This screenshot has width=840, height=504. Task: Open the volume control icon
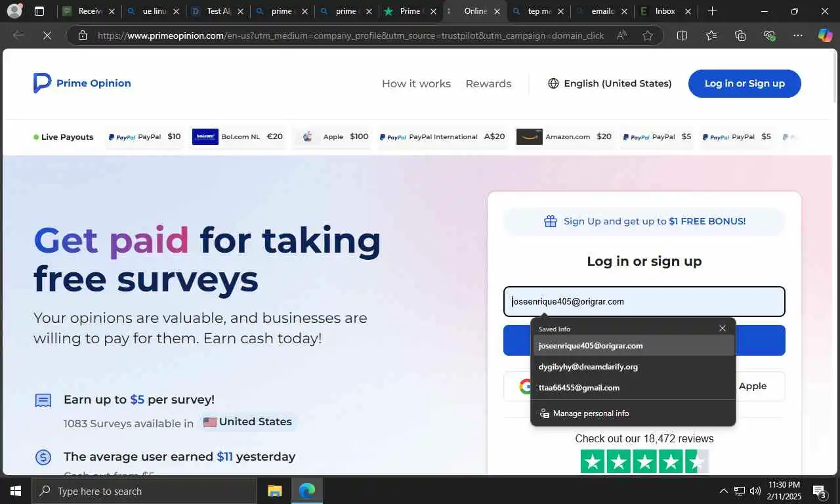point(755,491)
